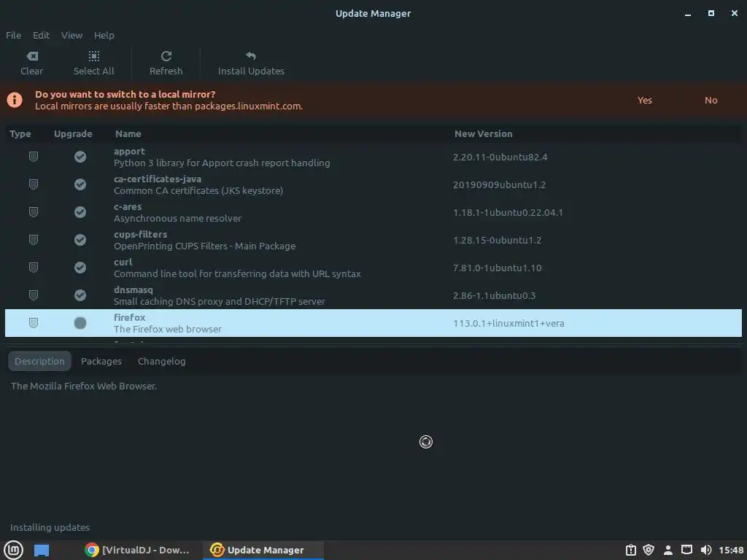Click version 1.18.1-1ubuntu0.22.04.1
747x560 pixels.
[508, 212]
